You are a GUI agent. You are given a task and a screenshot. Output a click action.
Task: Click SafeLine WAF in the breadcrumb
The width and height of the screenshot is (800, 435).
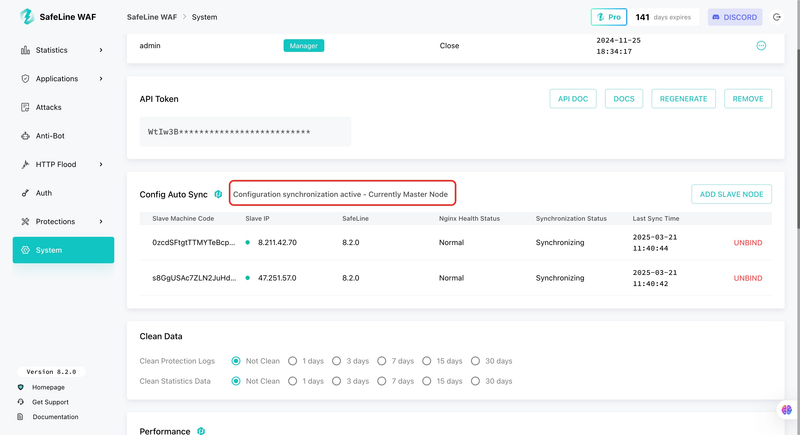point(152,17)
